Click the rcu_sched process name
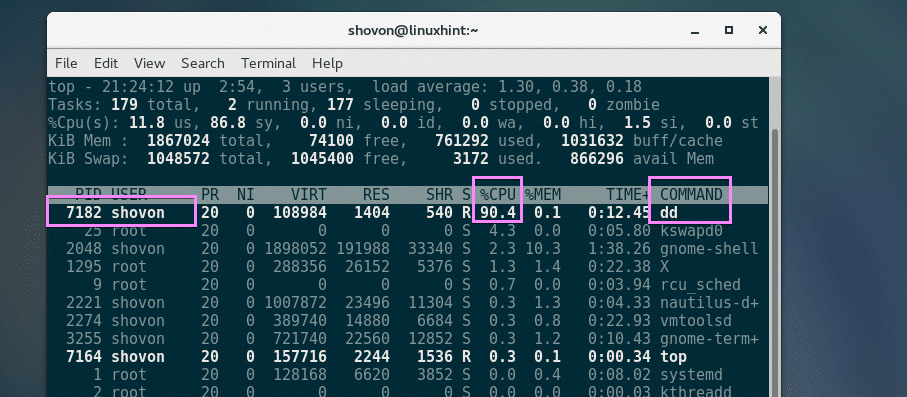 (x=700, y=285)
